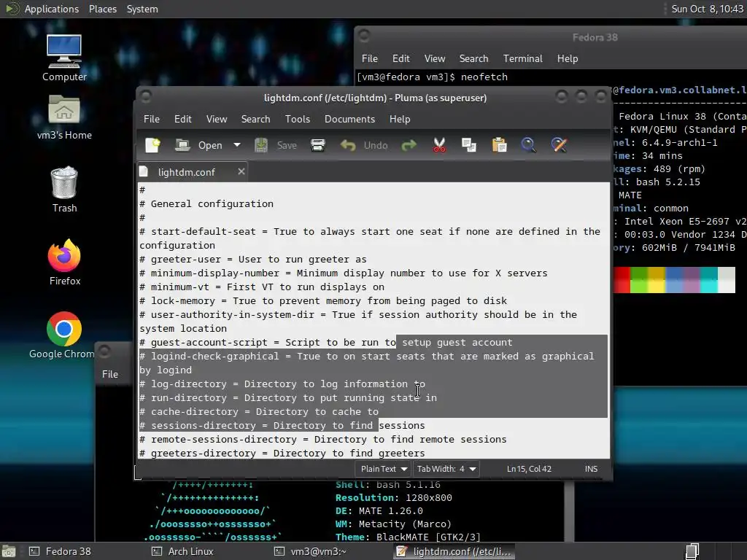This screenshot has height=560, width=747.
Task: Click the Applications menu logo icon
Action: click(x=12, y=9)
